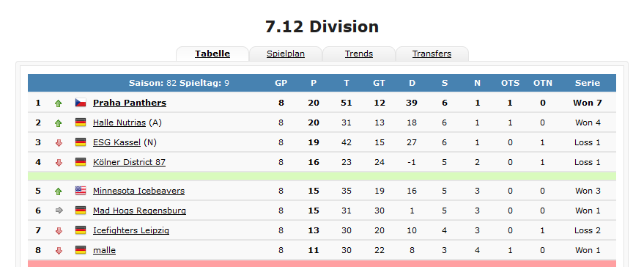This screenshot has width=644, height=267.
Task: Click the Czech flag beside Praha Panthers
Action: (81, 103)
